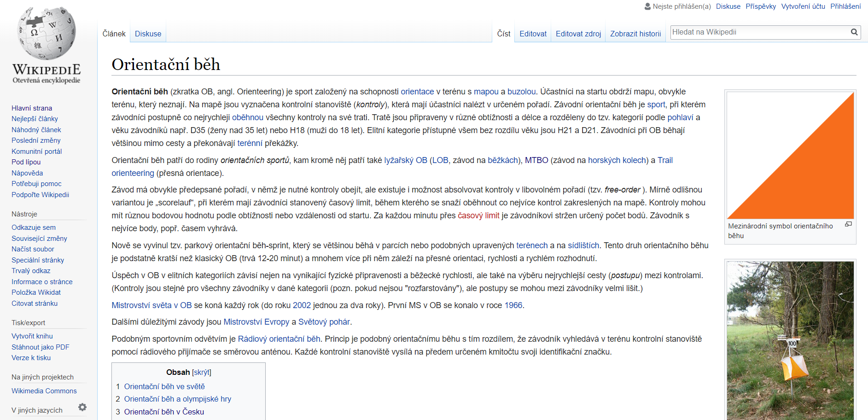
Task: Open Nejlepší články in sidebar
Action: (35, 119)
